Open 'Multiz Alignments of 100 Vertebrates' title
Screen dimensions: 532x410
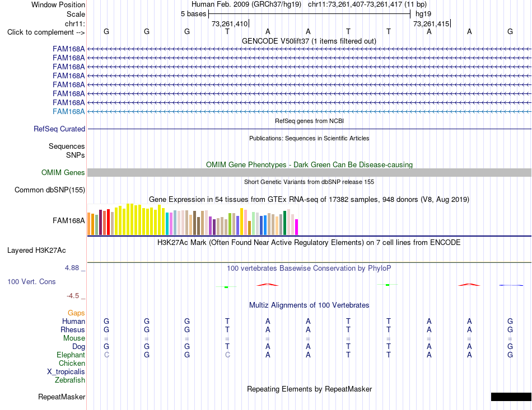[309, 305]
